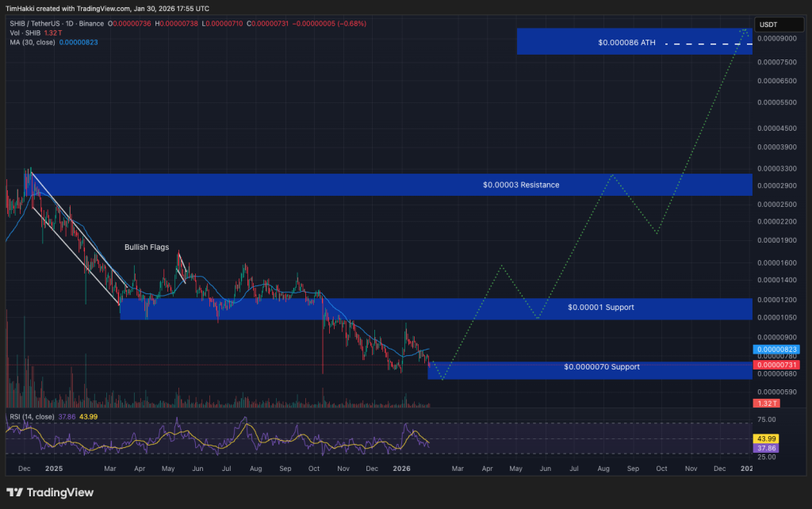Click the $0.0000070 Support zone label
Viewport: 812px width, 509px height.
click(x=601, y=367)
